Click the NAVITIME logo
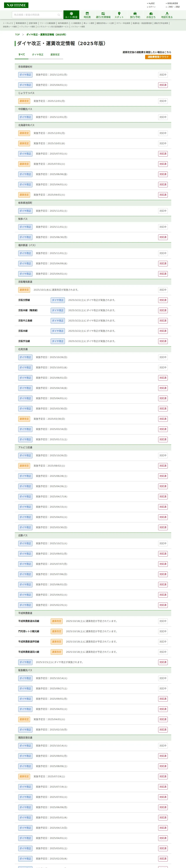 (16, 5)
